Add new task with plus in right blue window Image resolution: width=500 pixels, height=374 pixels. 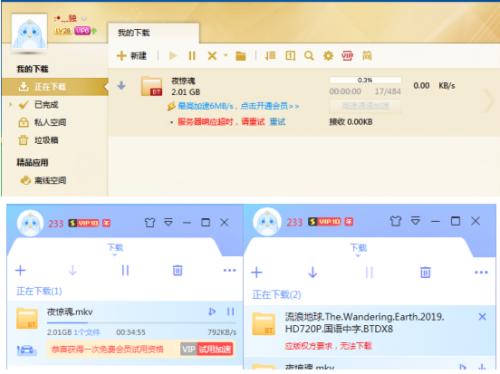(x=257, y=272)
